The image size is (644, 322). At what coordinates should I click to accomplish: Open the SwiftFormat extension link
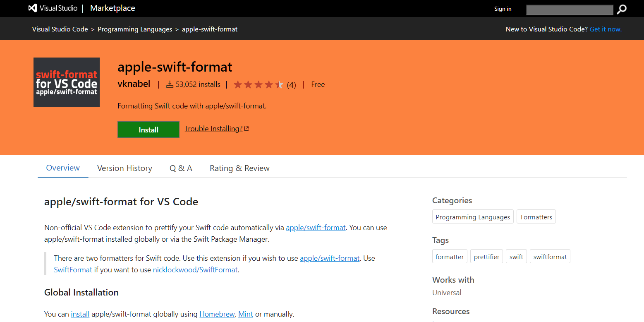point(73,270)
